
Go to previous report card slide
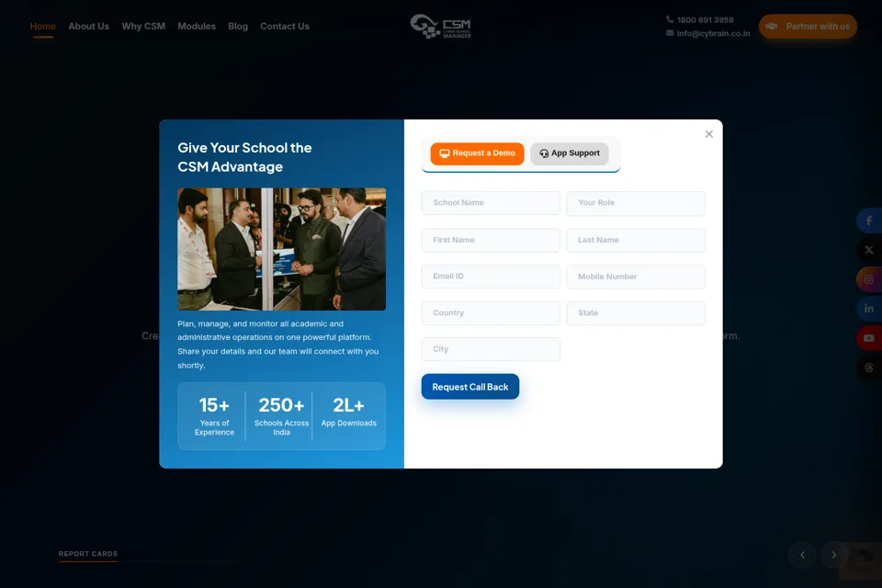802,555
